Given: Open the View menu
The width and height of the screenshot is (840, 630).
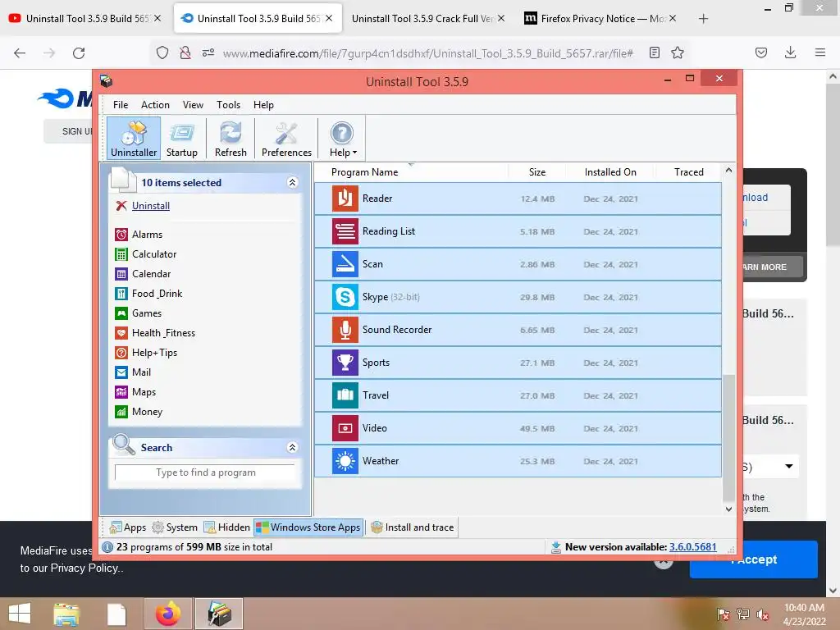Looking at the screenshot, I should [193, 105].
